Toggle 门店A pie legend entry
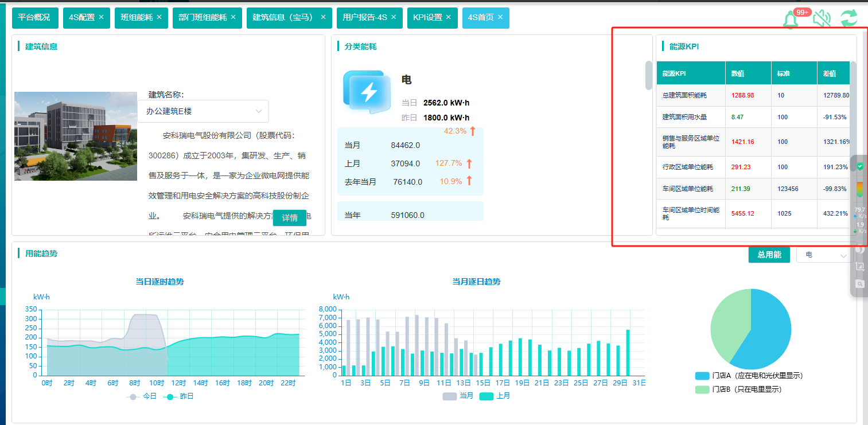This screenshot has height=425, width=868. point(749,376)
